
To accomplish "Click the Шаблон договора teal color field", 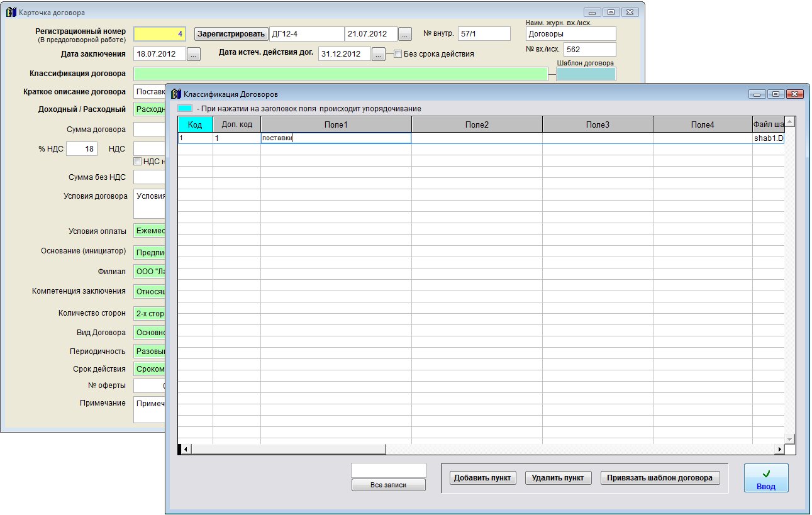I will click(x=586, y=74).
